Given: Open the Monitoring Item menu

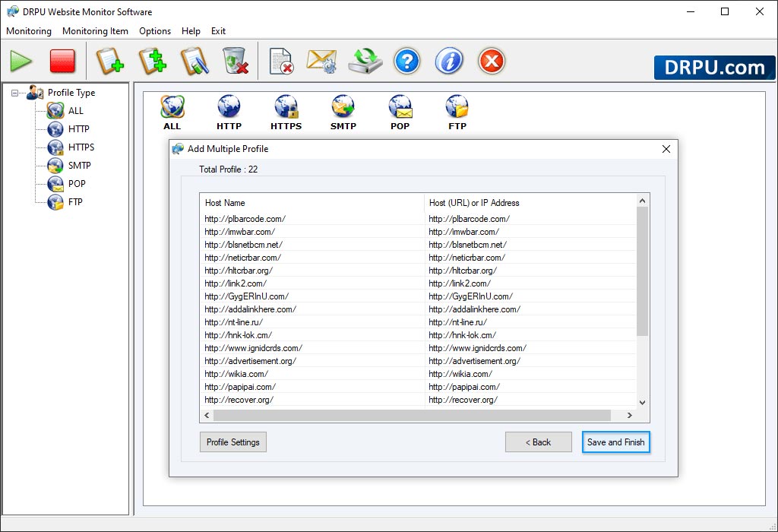Looking at the screenshot, I should coord(95,30).
